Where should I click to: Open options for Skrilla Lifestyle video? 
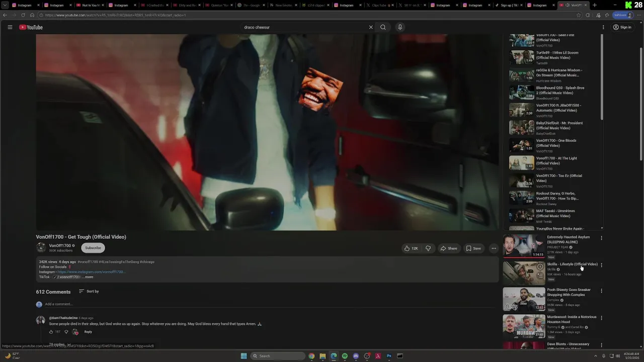click(x=601, y=265)
